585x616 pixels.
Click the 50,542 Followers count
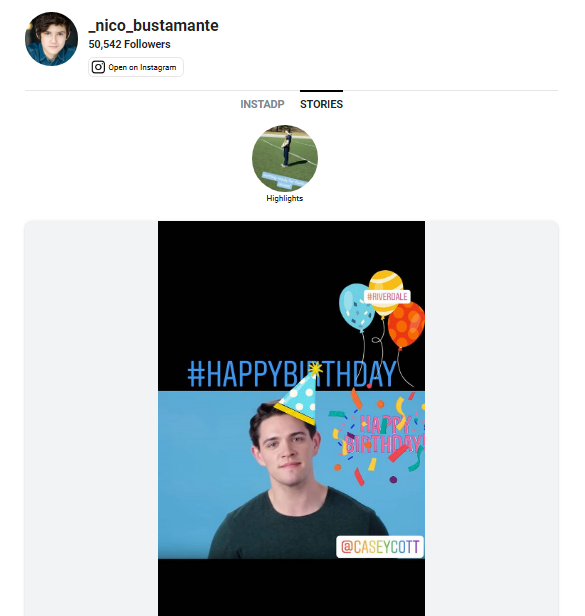click(129, 44)
